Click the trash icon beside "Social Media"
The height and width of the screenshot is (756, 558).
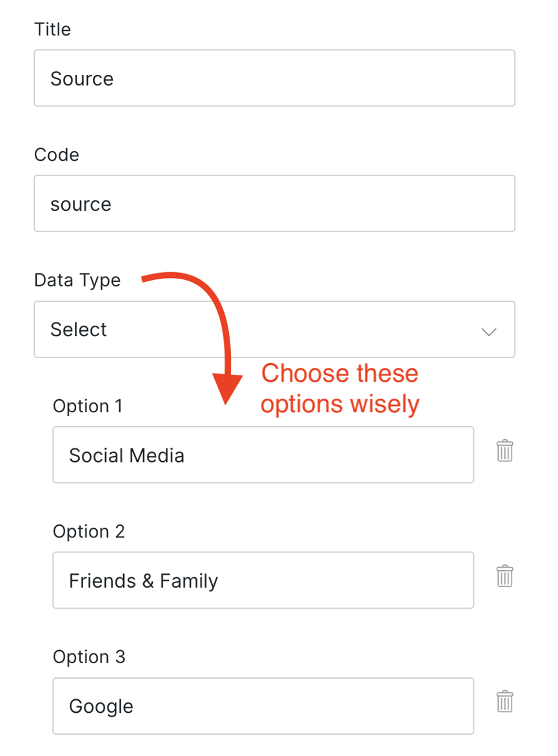[x=505, y=452]
